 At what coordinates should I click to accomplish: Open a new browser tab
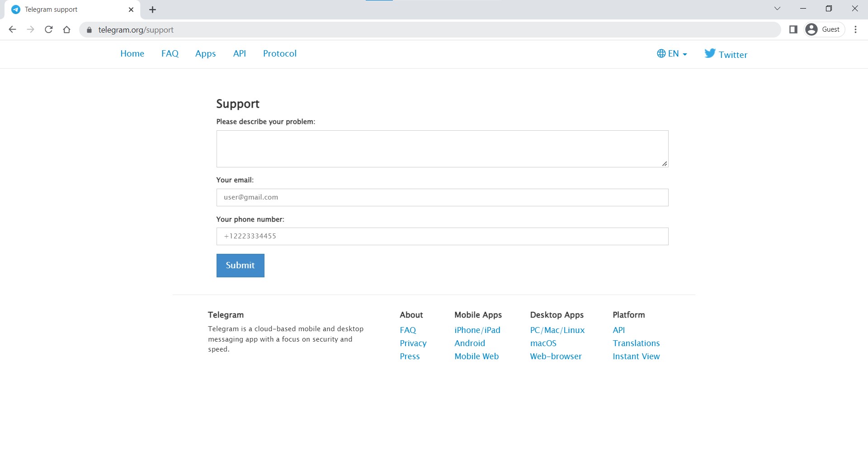153,10
